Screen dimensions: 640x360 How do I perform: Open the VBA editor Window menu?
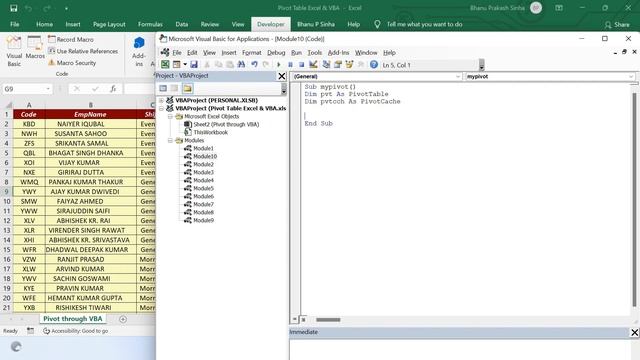coord(366,53)
